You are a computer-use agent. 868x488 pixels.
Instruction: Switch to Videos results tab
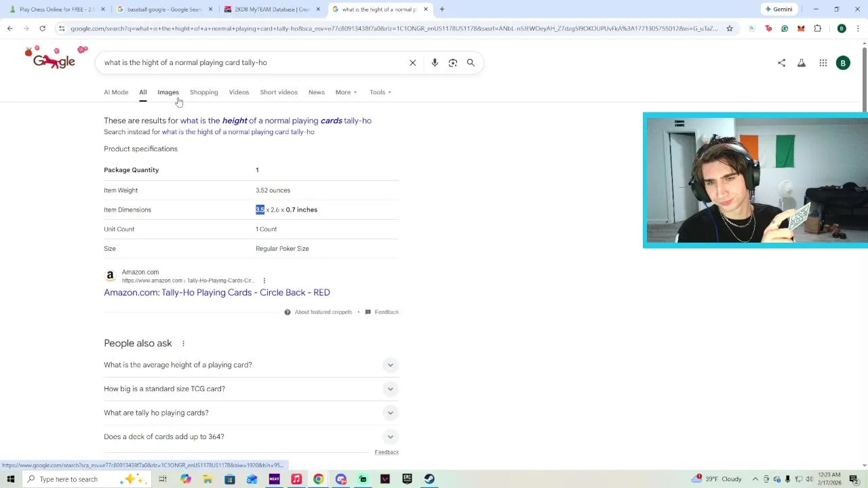pos(239,92)
